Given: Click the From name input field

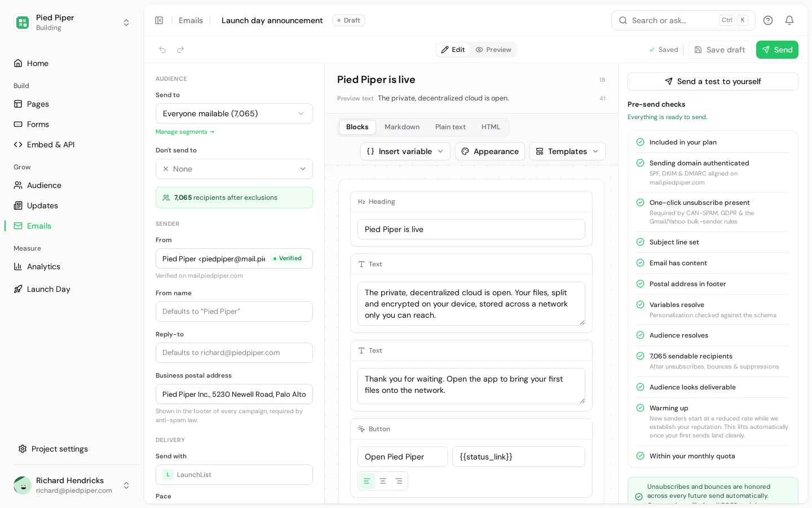Looking at the screenshot, I should [234, 312].
